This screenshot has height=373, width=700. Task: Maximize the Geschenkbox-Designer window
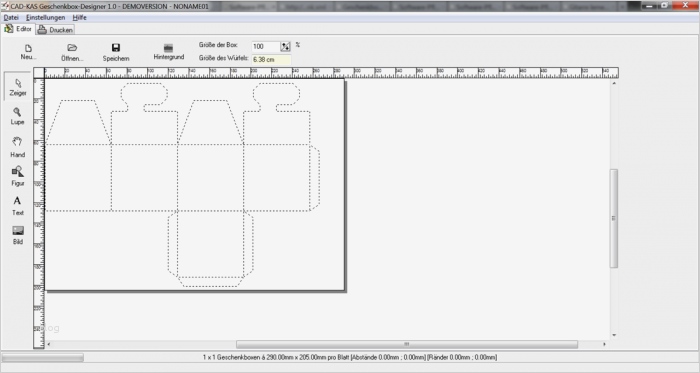[664, 6]
